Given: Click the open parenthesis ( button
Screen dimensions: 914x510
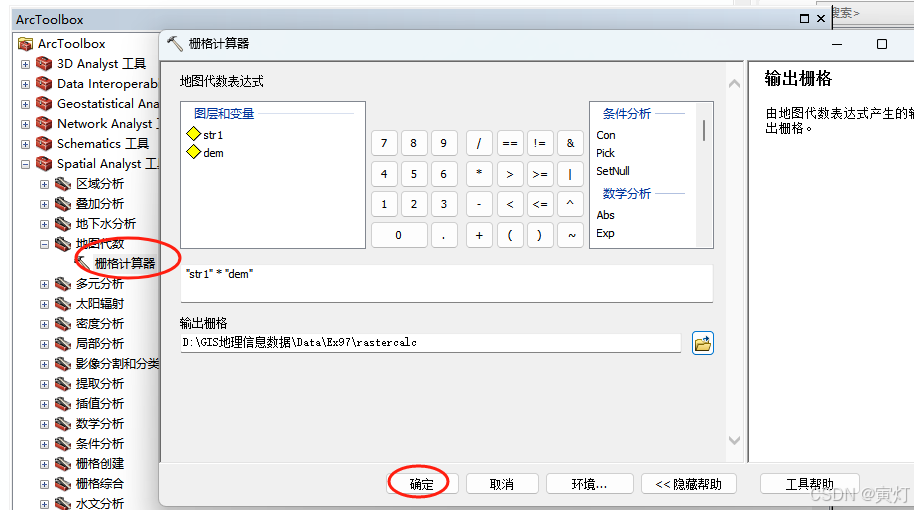Looking at the screenshot, I should click(510, 235).
